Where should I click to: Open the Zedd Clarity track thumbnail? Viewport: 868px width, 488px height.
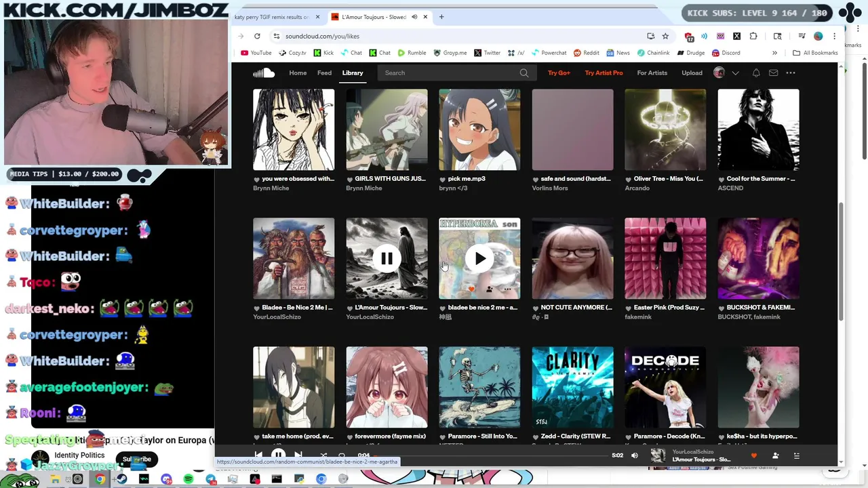click(x=572, y=388)
